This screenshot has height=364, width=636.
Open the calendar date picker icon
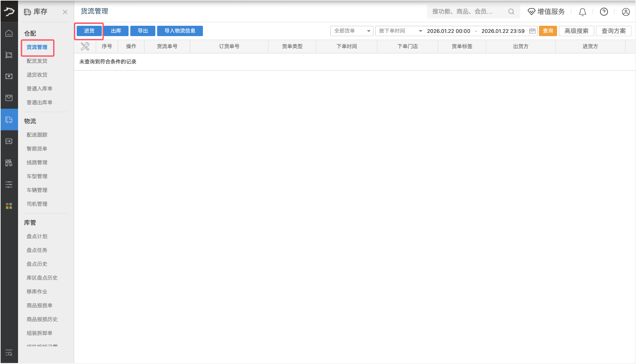(532, 31)
